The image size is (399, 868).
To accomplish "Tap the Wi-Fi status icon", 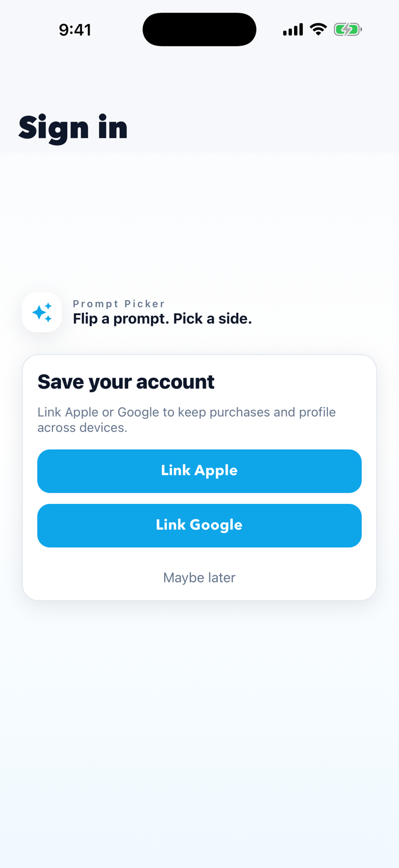I will [318, 30].
